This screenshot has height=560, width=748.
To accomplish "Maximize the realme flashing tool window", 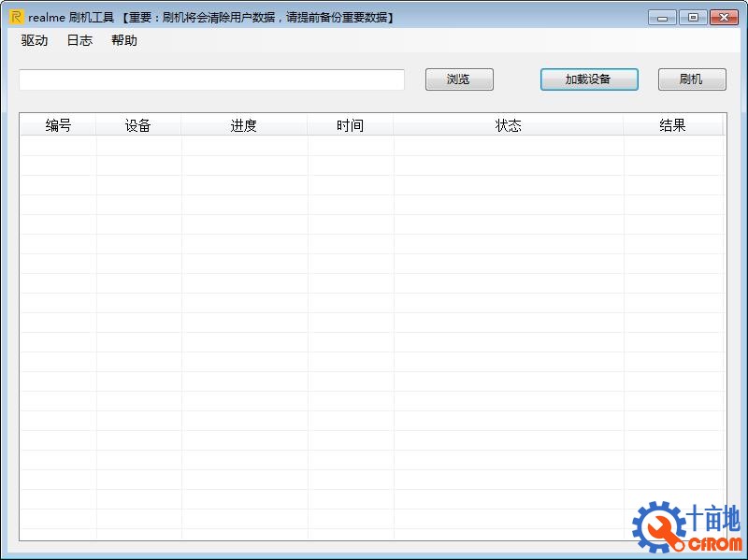I will tap(692, 17).
